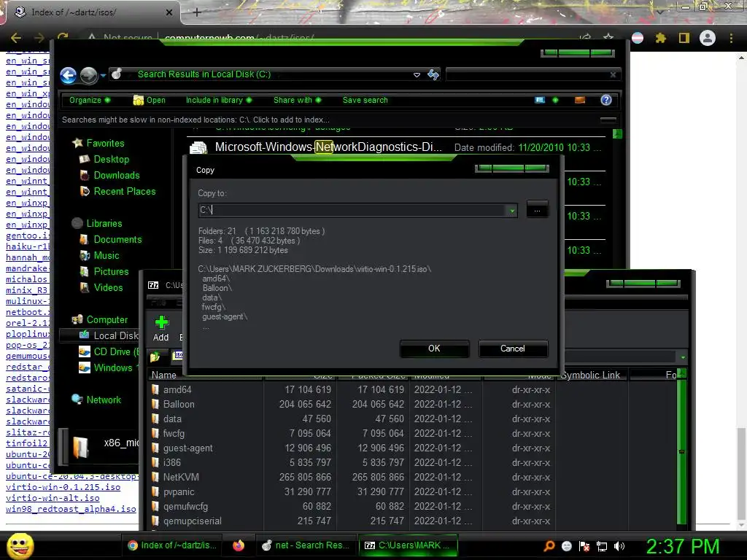Select the NetKVM folder row
The height and width of the screenshot is (560, 747).
412,477
